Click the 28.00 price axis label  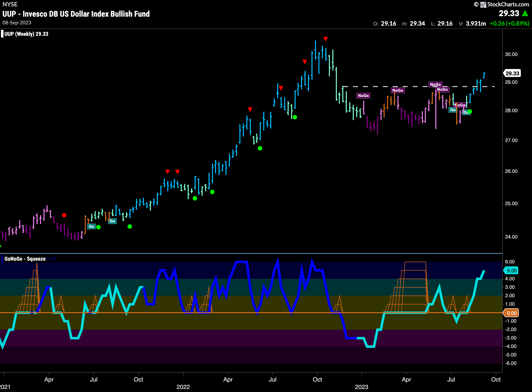(511, 110)
